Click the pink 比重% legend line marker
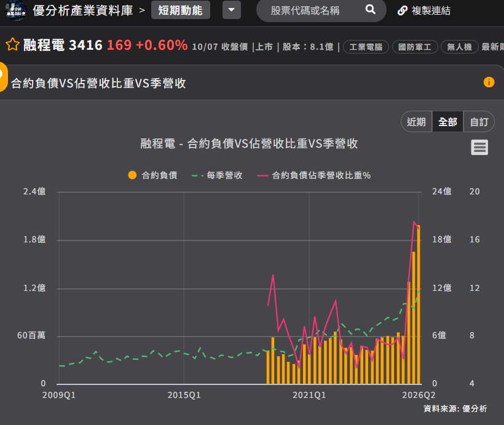 point(262,176)
